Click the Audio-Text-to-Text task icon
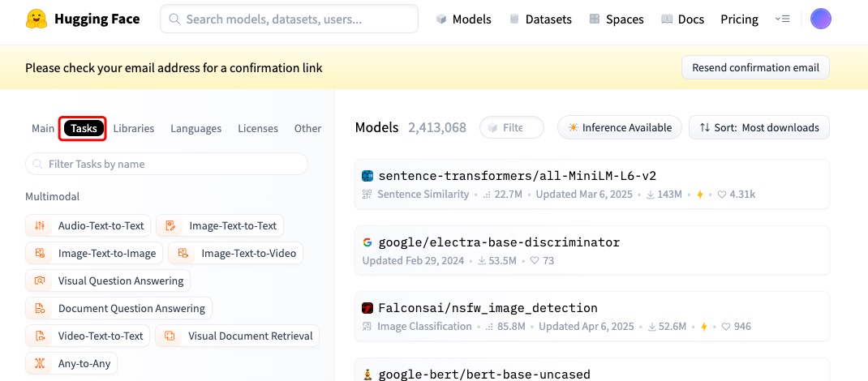The height and width of the screenshot is (381, 868). click(x=39, y=225)
